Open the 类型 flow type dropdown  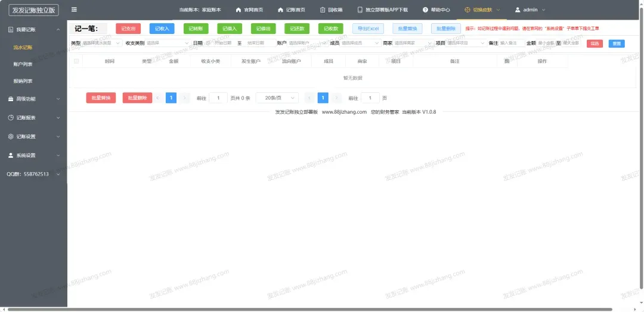click(x=102, y=43)
